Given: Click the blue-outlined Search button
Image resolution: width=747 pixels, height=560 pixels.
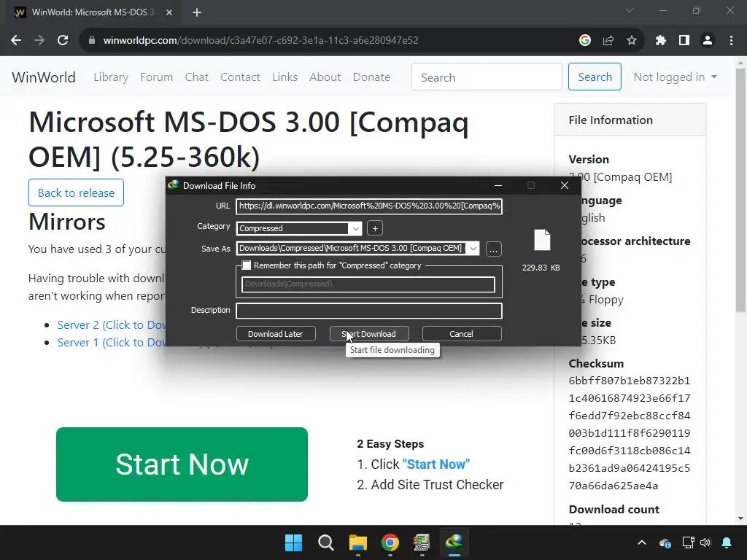Looking at the screenshot, I should pos(595,77).
